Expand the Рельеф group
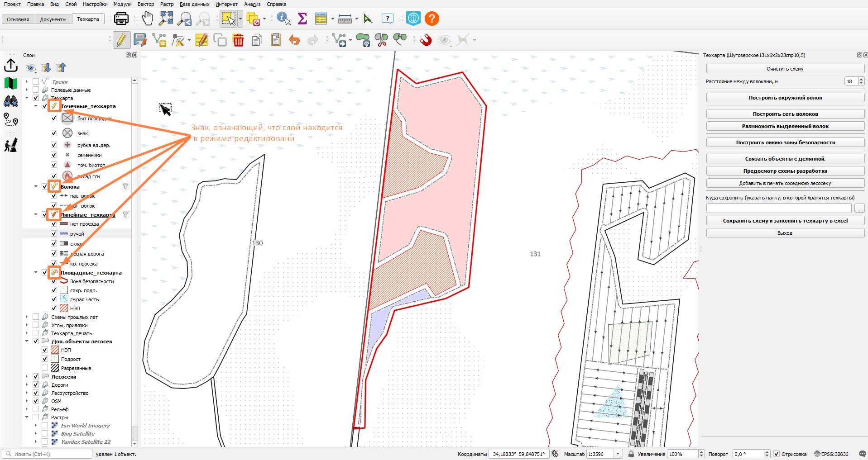 coord(27,409)
